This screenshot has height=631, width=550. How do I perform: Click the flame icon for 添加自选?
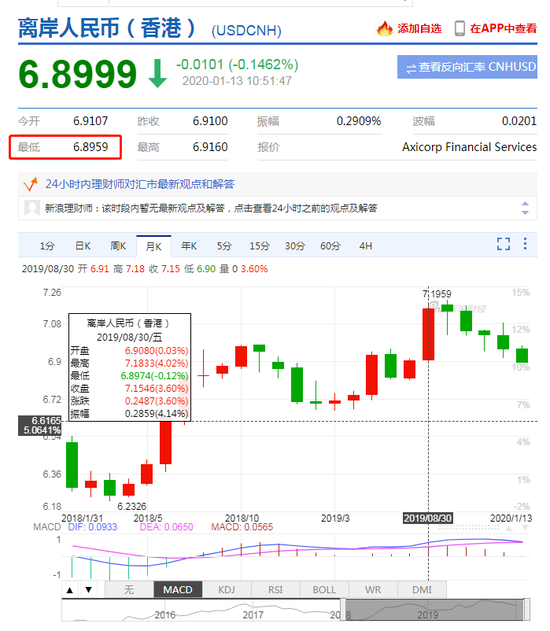click(384, 28)
